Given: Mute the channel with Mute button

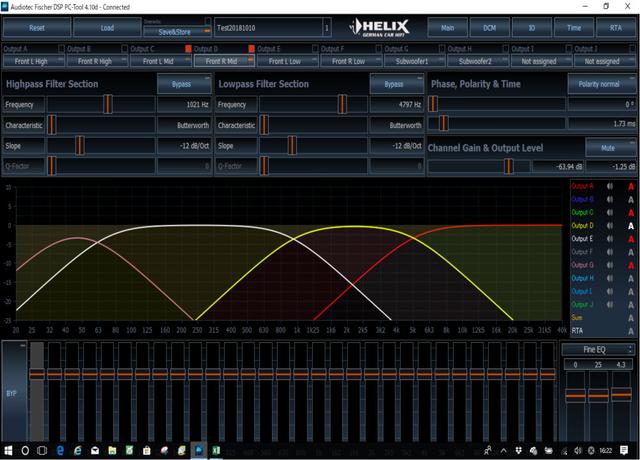Looking at the screenshot, I should (x=611, y=148).
